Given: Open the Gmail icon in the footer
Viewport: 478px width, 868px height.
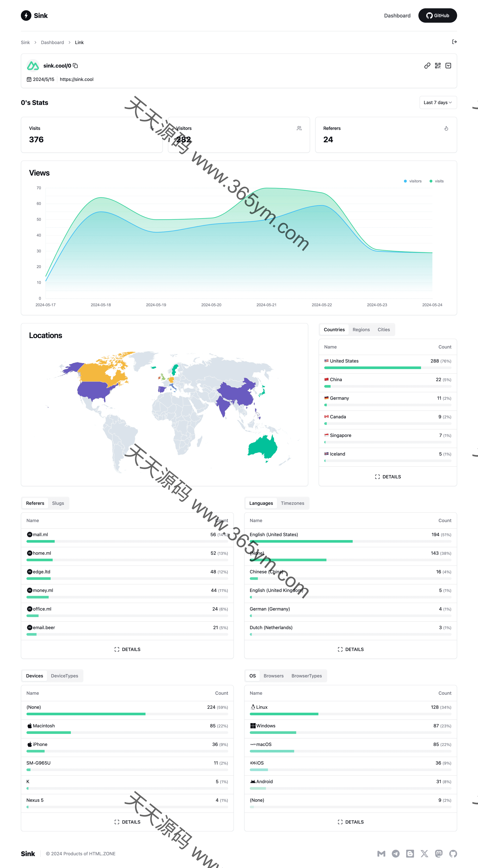Looking at the screenshot, I should pos(381,853).
